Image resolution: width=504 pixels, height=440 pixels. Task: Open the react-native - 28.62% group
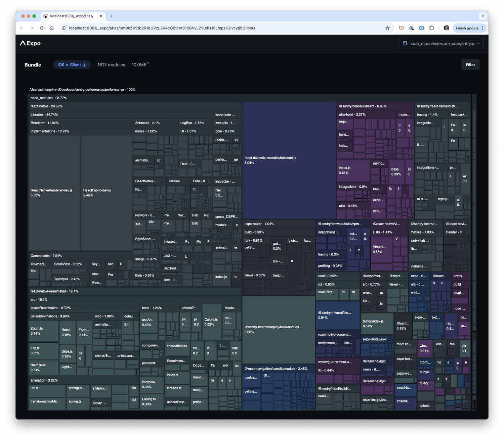(x=135, y=106)
